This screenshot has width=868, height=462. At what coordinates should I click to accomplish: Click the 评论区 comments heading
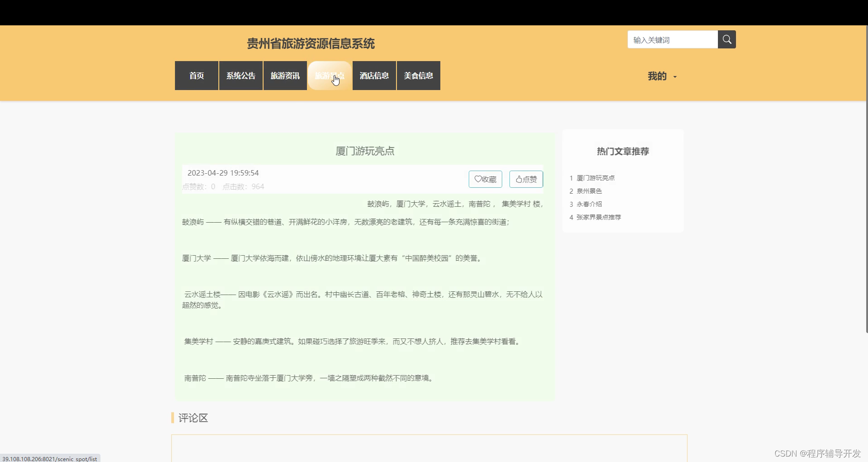coord(193,418)
